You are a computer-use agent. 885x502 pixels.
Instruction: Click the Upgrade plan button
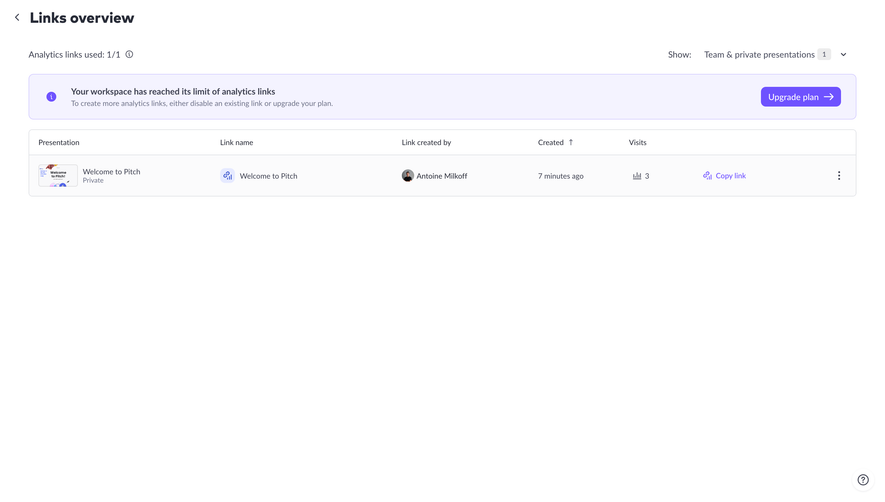(x=800, y=97)
